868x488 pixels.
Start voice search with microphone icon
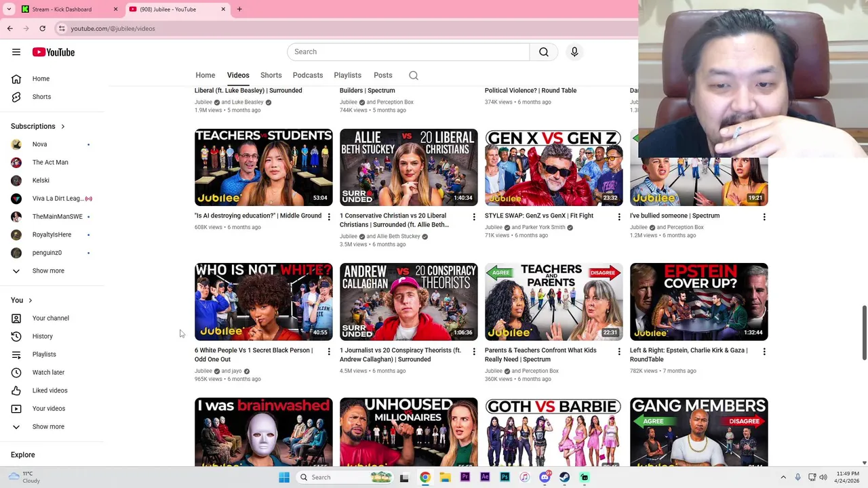574,52
